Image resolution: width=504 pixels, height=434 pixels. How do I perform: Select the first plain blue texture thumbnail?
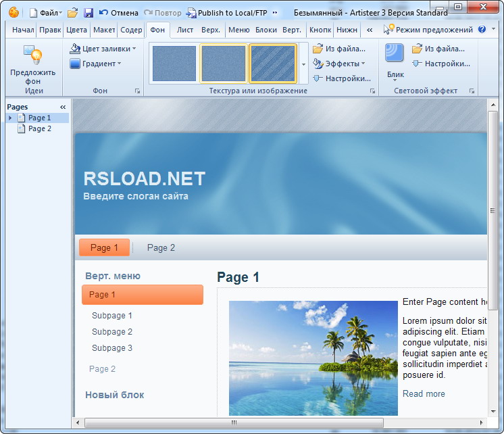point(174,64)
